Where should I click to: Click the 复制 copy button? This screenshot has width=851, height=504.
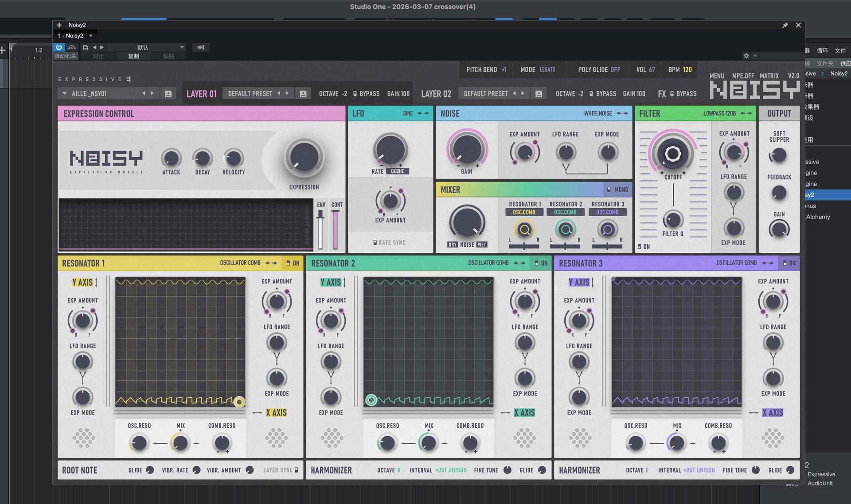pos(133,56)
